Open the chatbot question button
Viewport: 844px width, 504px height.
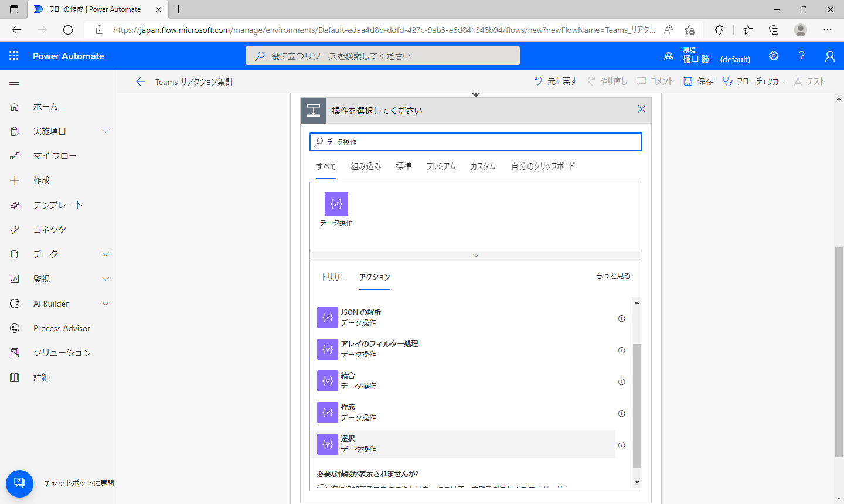coord(19,483)
